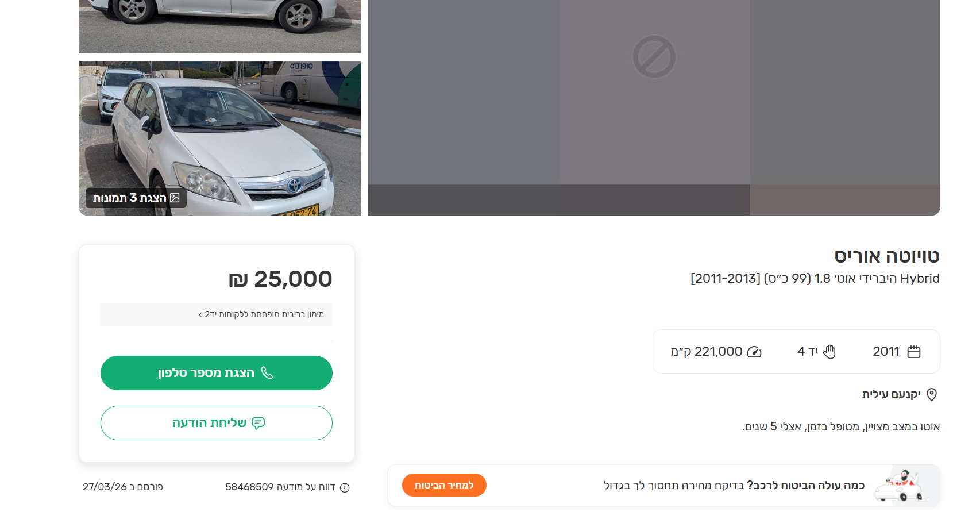The image size is (980, 523).
Task: Open the top partial car side thumbnail
Action: coord(219,26)
